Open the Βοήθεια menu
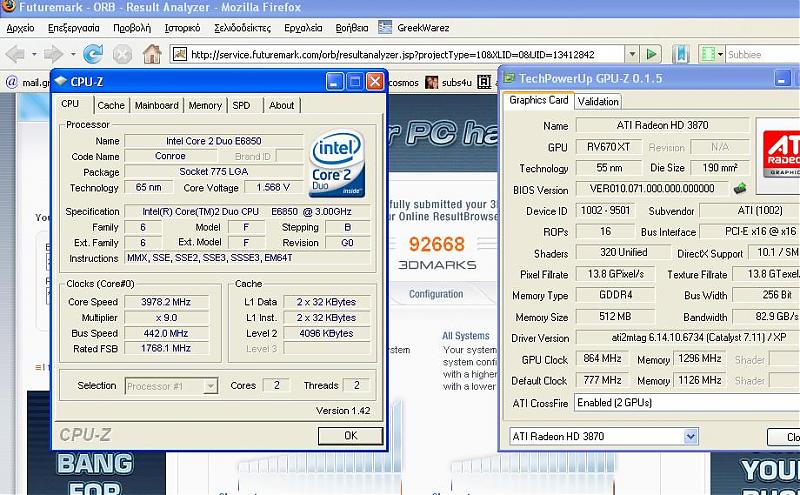800x495 pixels. 352,28
